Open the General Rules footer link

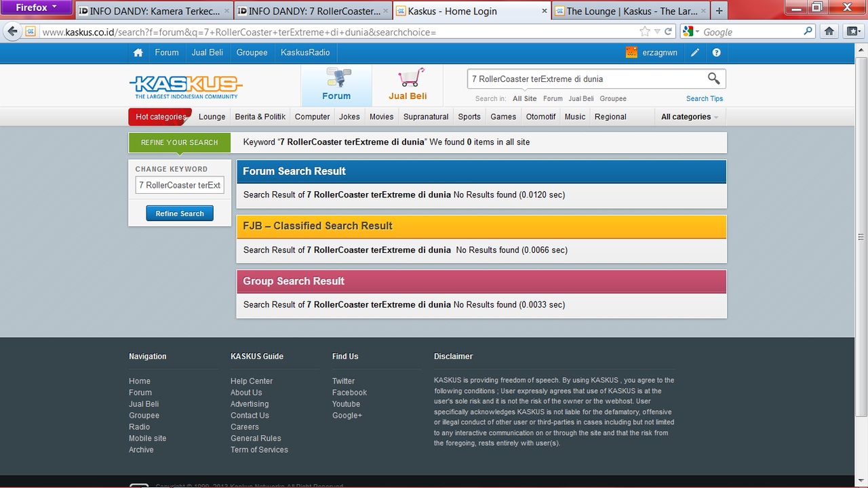(x=256, y=439)
